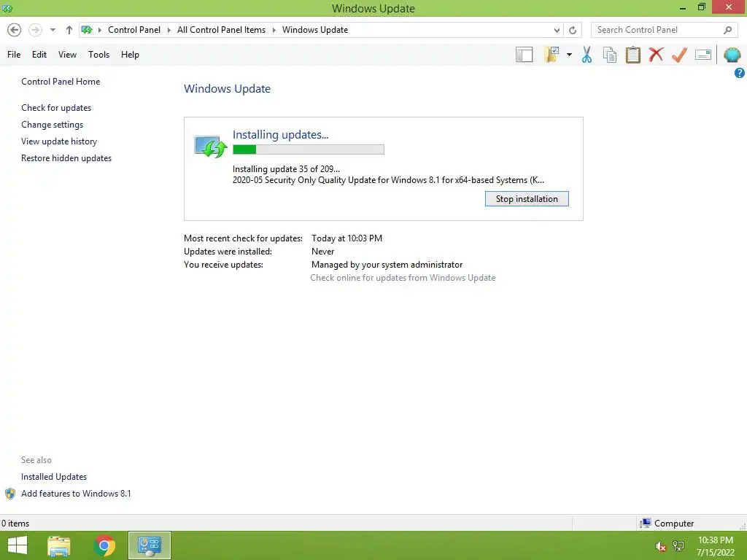Go up one level with Up arrow
This screenshot has width=747, height=560.
[69, 30]
